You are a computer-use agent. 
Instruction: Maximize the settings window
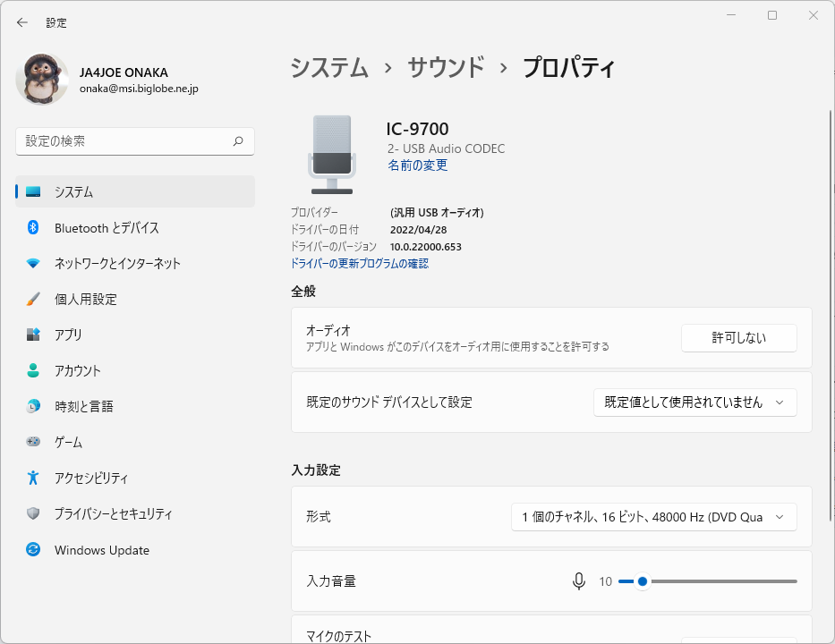point(772,15)
